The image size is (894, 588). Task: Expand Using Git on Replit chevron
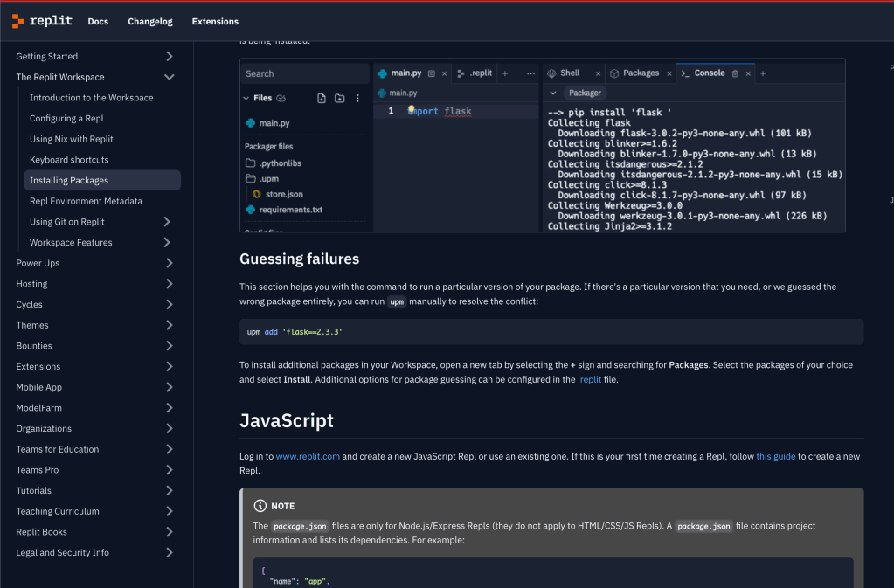[x=167, y=222]
